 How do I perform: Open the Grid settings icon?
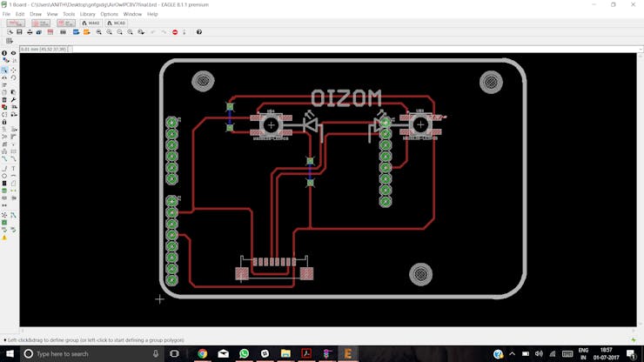pos(10,41)
